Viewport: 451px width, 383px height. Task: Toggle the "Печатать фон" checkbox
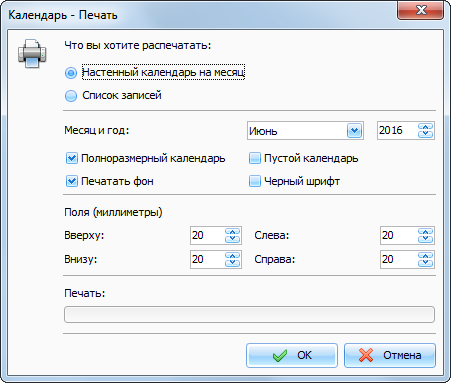72,181
